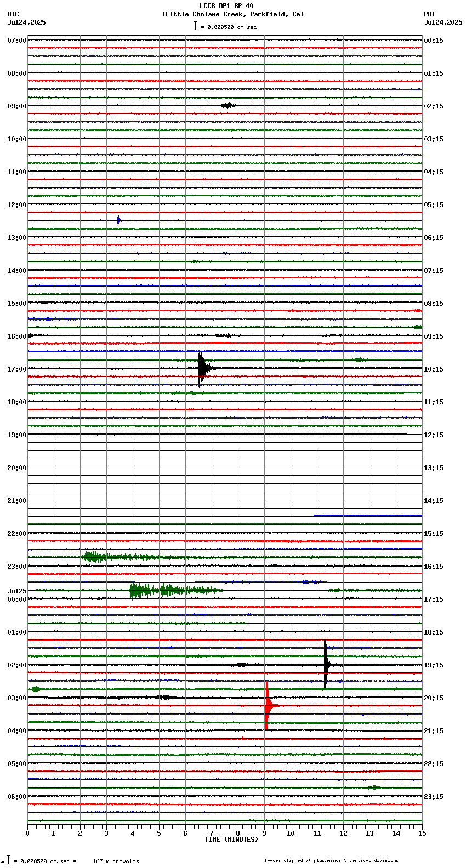This screenshot has height=868, width=466.
Task: Click the 07:00 UTC row label
Action: pyautogui.click(x=17, y=41)
